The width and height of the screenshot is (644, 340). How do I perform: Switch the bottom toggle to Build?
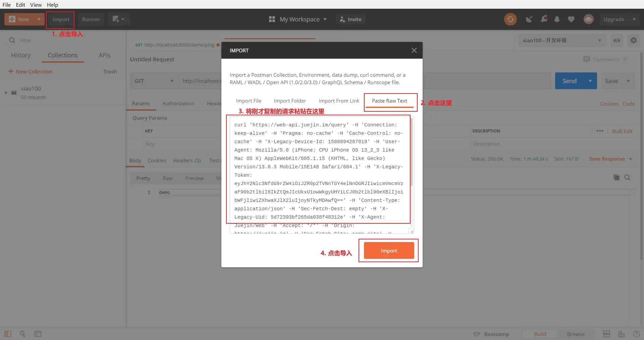540,334
